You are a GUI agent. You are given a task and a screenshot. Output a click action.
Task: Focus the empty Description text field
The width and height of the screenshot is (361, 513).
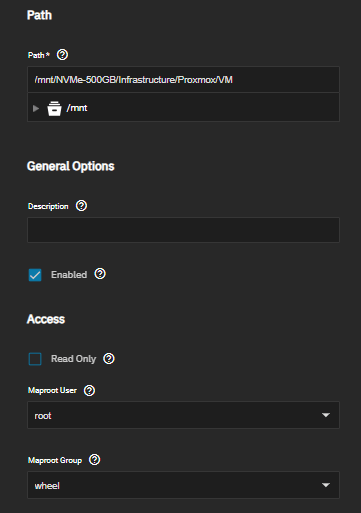tap(183, 230)
